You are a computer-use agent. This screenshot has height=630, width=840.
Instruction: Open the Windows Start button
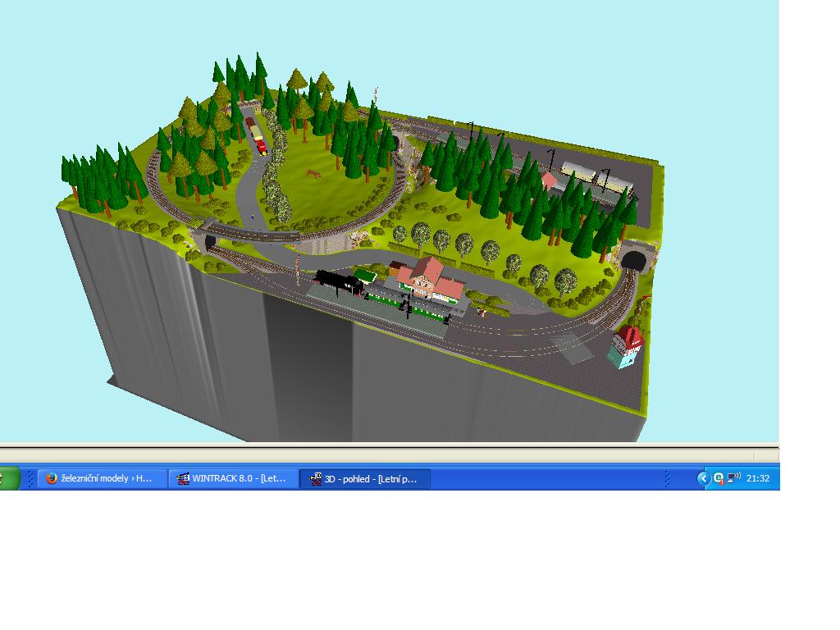pos(10,478)
